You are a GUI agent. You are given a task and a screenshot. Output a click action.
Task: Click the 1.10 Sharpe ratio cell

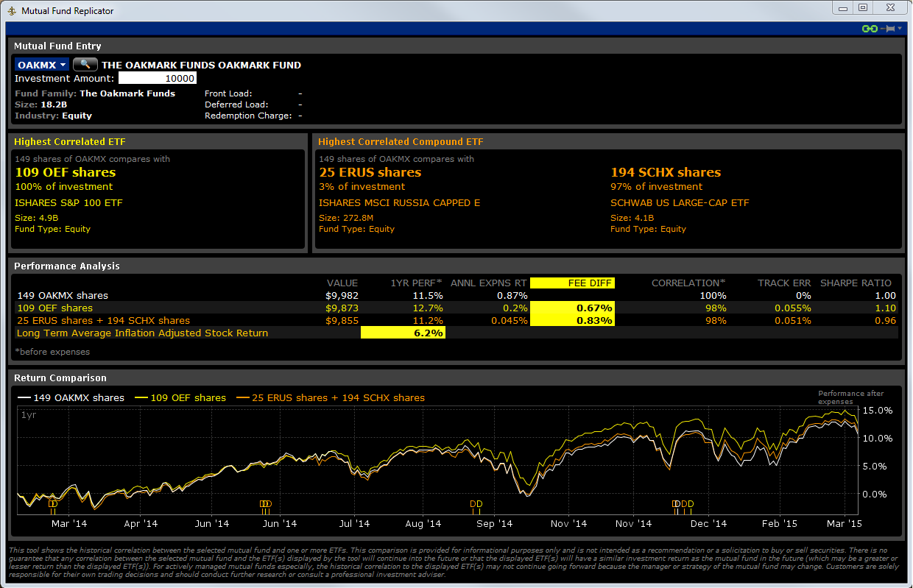tap(886, 308)
